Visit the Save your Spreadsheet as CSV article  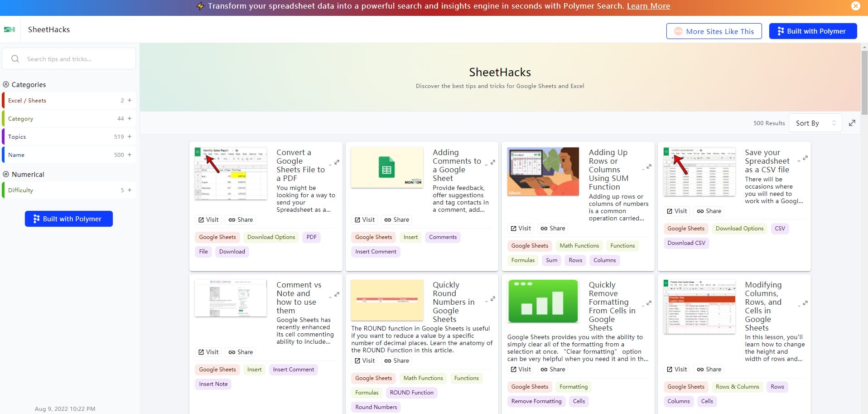coord(677,211)
